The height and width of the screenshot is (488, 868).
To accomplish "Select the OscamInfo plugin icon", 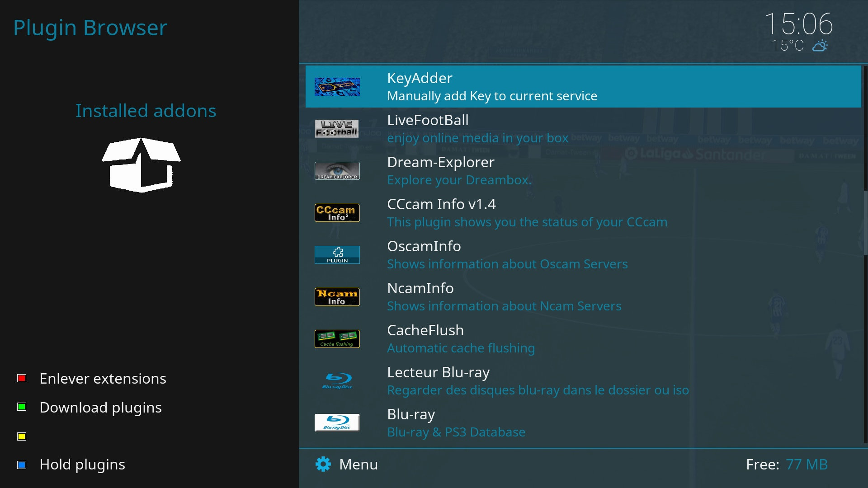I will [x=337, y=254].
